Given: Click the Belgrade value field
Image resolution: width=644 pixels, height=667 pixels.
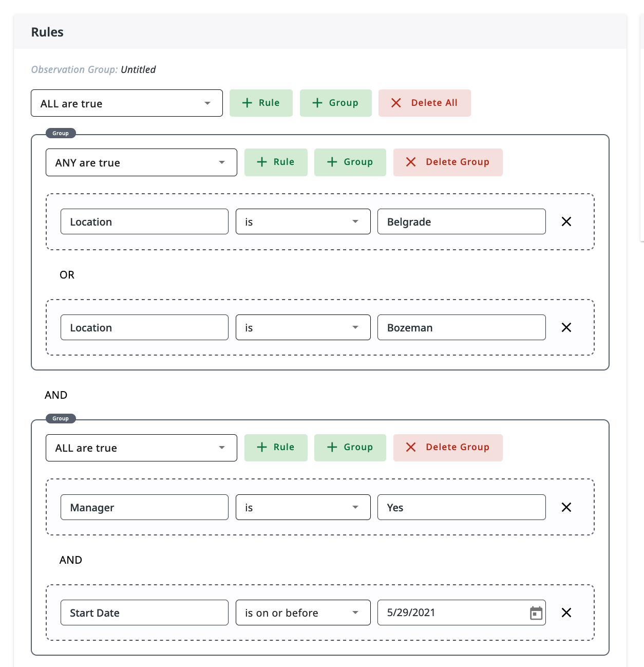Looking at the screenshot, I should [461, 221].
